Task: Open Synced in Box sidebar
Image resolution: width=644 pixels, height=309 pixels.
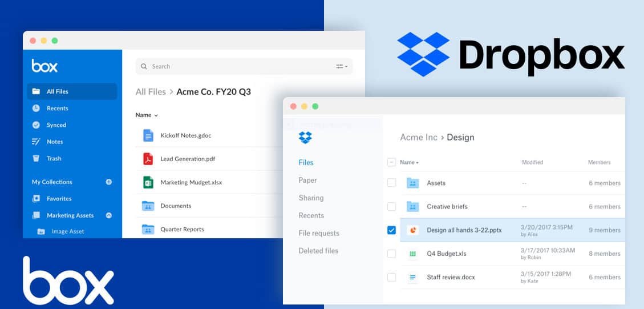Action: (x=56, y=125)
